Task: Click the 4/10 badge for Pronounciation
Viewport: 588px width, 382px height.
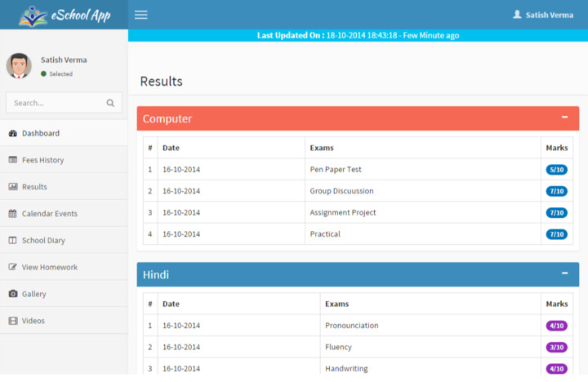Action: point(556,326)
